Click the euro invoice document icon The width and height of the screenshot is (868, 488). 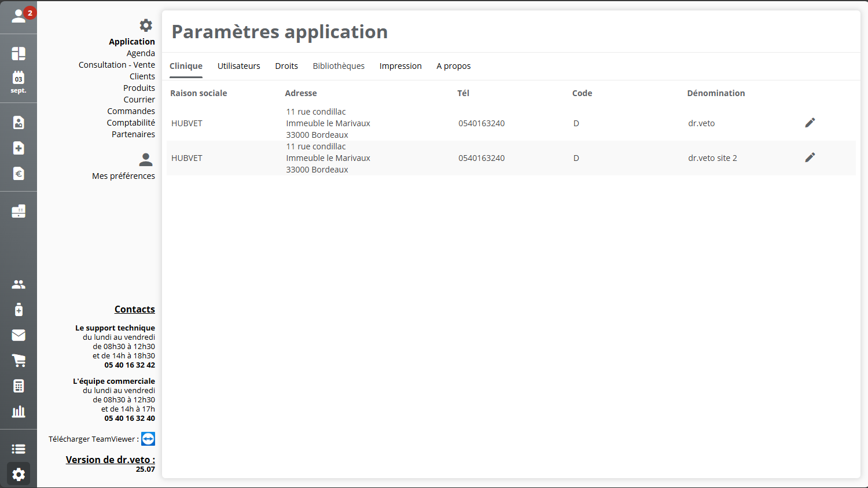pyautogui.click(x=19, y=174)
